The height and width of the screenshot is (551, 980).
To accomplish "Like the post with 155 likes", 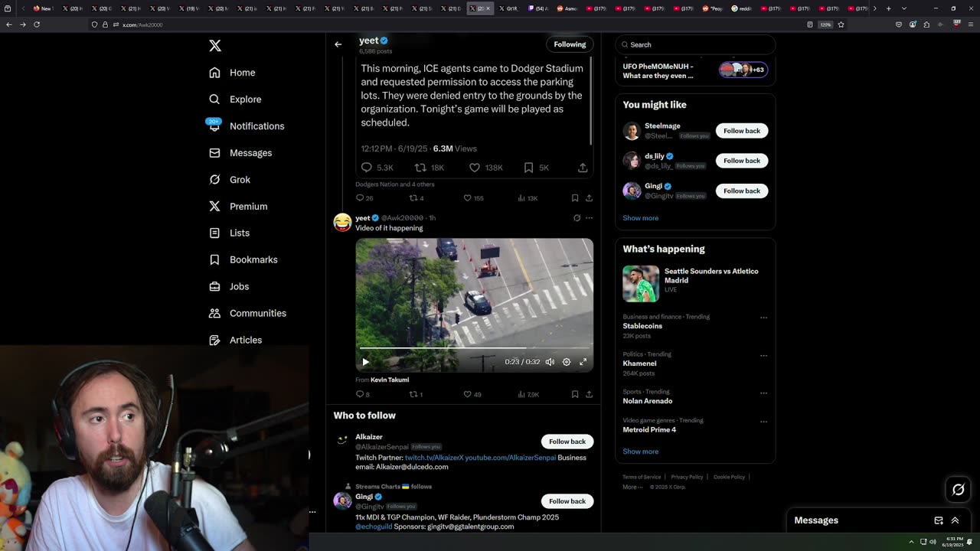I will click(467, 198).
